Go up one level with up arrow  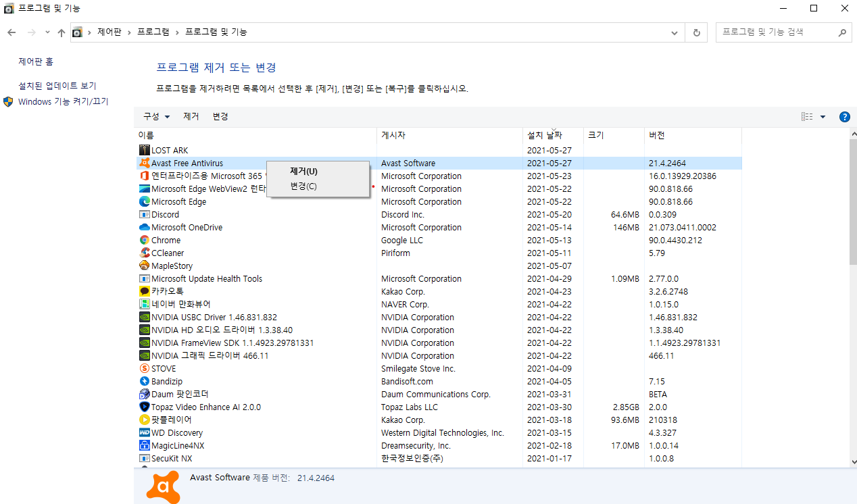coord(62,32)
